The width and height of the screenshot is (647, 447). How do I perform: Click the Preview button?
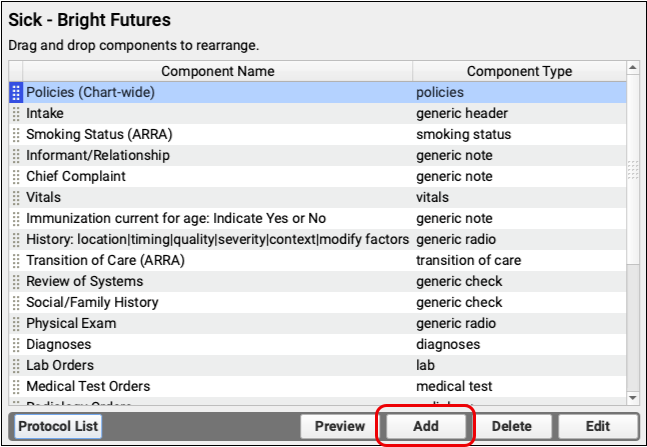(x=339, y=427)
